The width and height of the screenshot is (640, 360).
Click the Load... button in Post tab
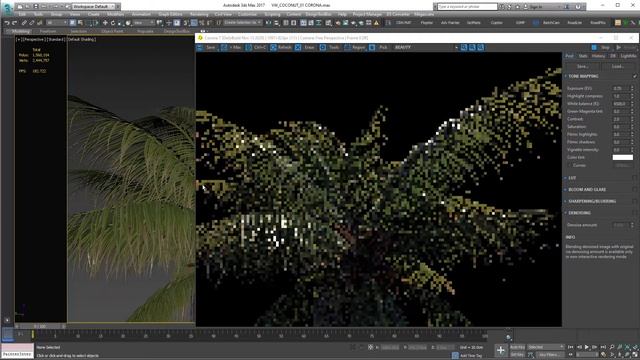[618, 66]
